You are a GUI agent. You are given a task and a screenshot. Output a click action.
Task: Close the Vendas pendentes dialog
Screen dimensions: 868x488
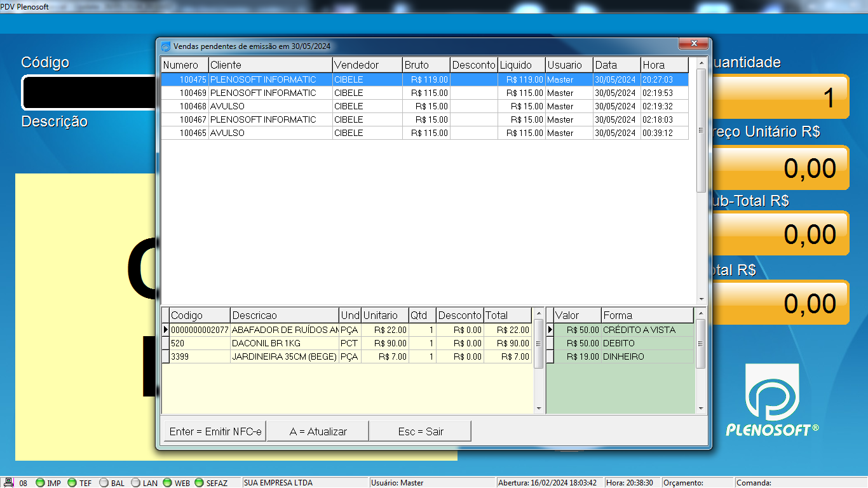[x=693, y=43]
